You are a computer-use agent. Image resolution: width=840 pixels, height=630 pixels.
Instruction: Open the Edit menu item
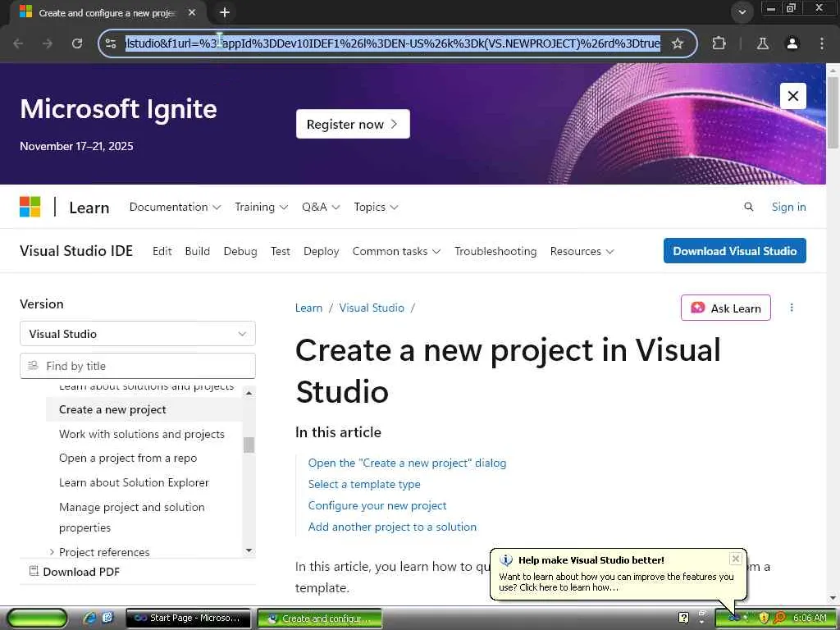coord(162,251)
